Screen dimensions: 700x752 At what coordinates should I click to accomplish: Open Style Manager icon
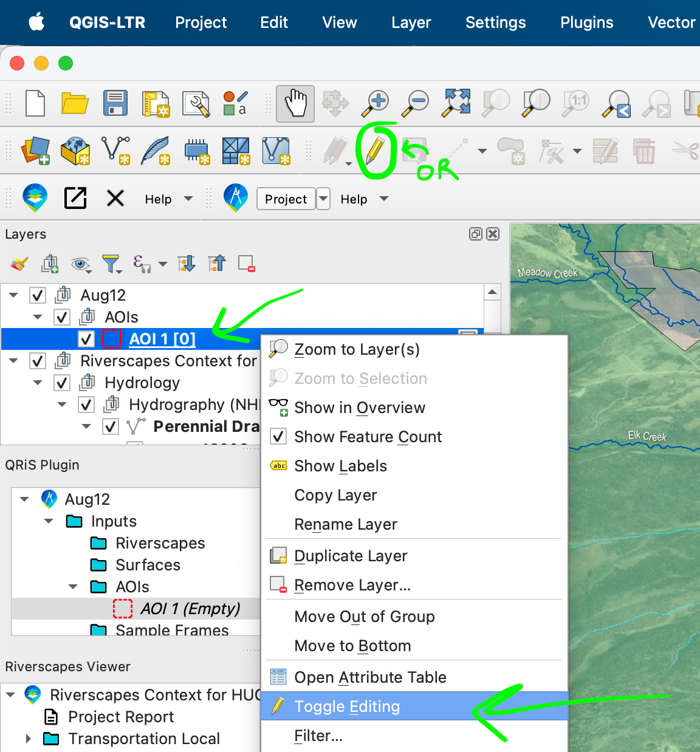tap(235, 103)
